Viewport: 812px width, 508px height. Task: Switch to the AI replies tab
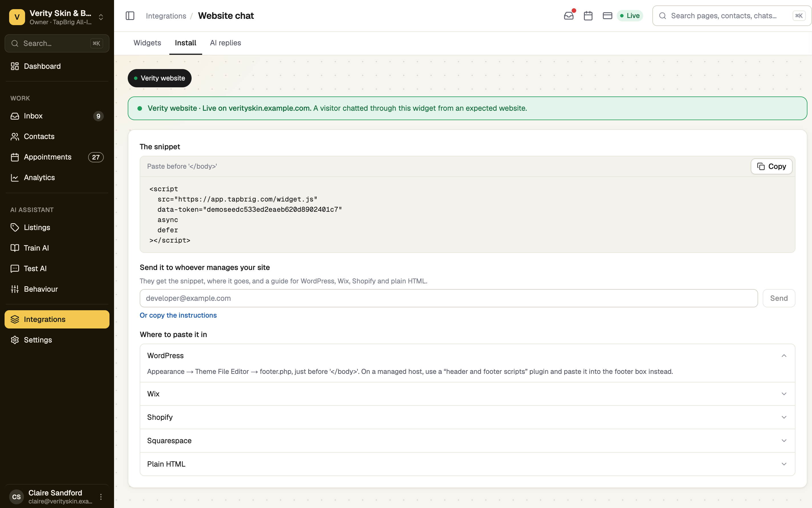226,43
